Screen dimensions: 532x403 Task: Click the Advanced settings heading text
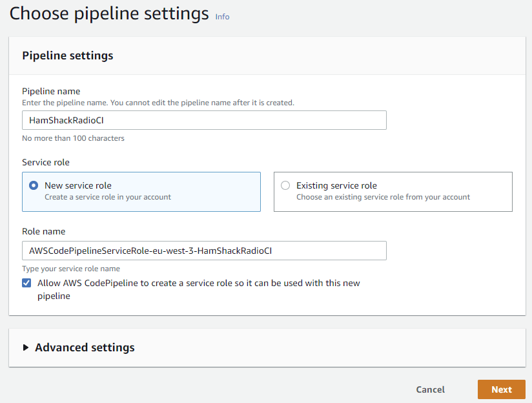coord(85,347)
